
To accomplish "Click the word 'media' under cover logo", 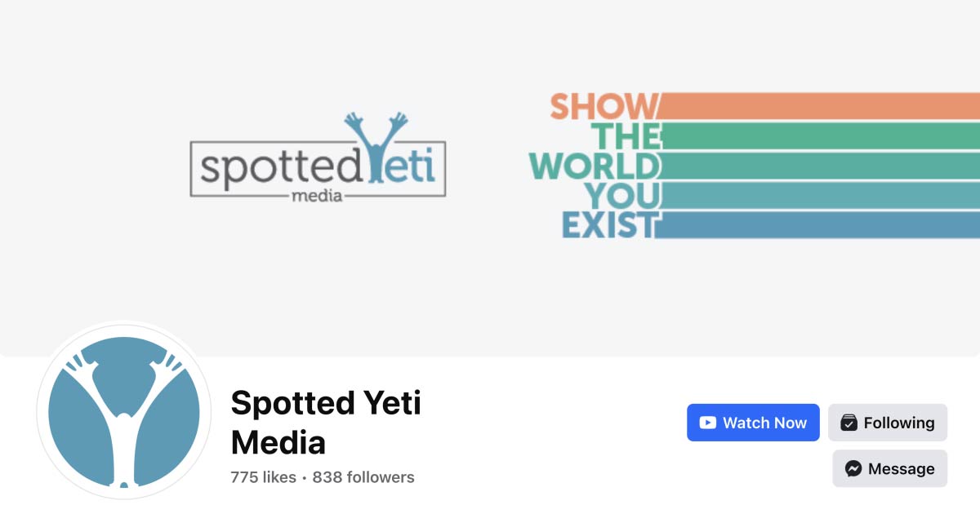I will tap(318, 197).
